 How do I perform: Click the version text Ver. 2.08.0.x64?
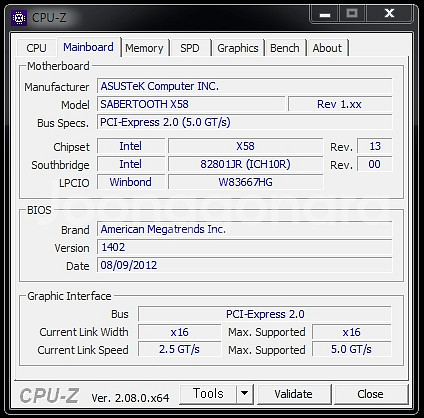coord(130,398)
